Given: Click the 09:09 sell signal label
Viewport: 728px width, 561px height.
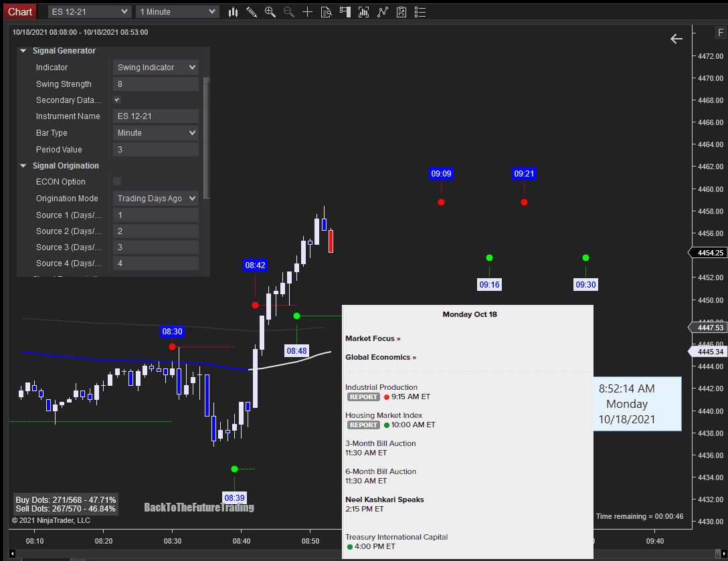Looking at the screenshot, I should click(x=441, y=174).
